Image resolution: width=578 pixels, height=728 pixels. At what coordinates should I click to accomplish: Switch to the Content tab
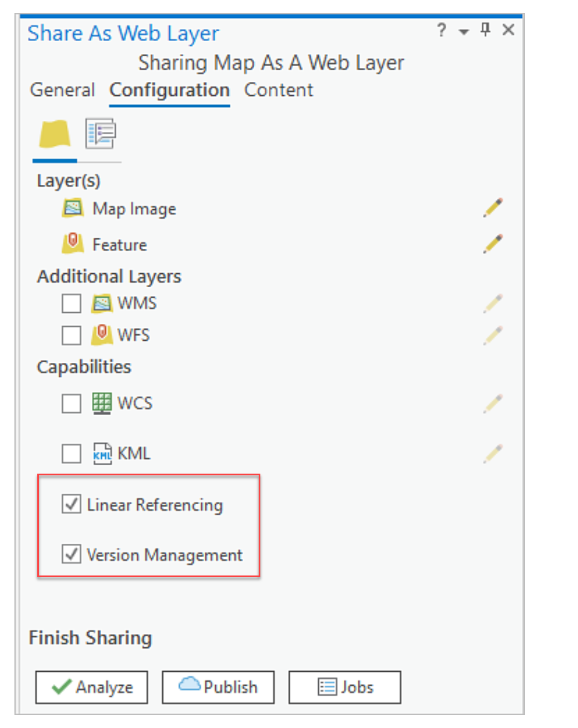coord(279,90)
